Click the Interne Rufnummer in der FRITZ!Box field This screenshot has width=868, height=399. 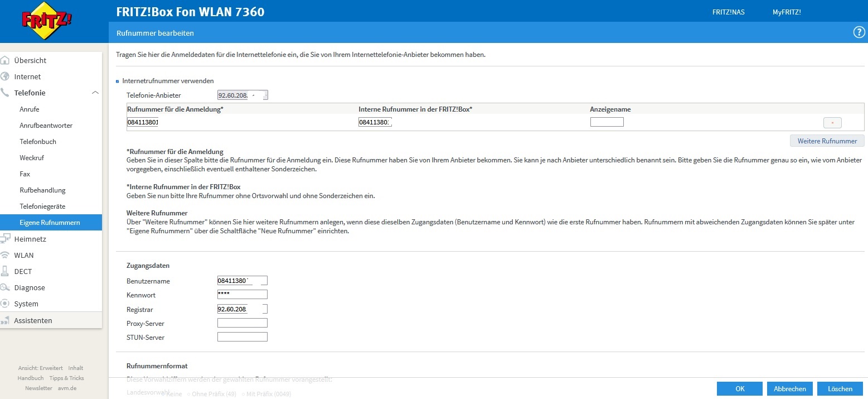(375, 122)
